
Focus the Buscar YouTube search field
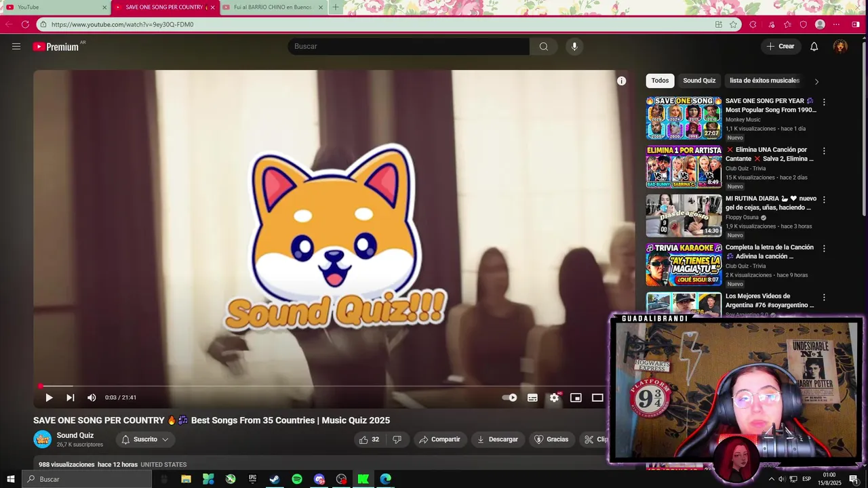click(408, 46)
